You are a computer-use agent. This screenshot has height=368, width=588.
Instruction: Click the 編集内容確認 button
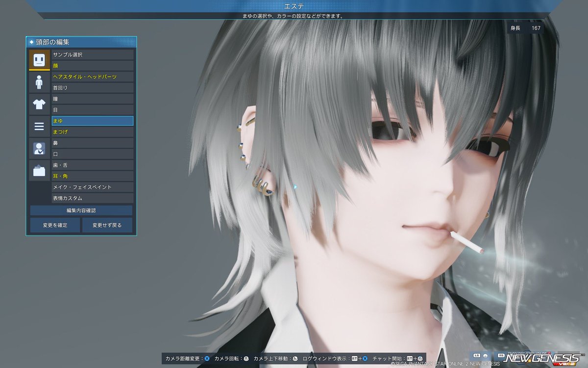(81, 210)
